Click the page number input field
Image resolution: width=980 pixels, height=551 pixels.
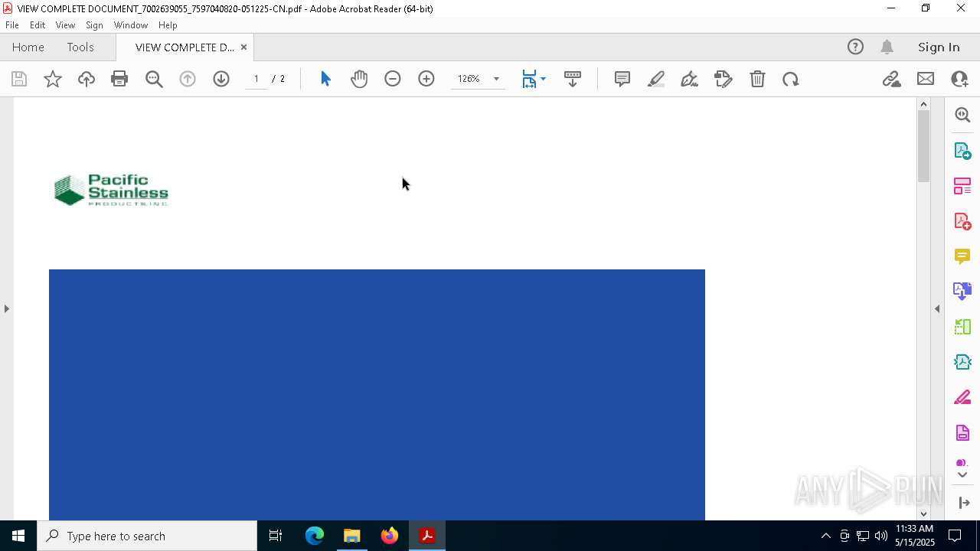(256, 79)
